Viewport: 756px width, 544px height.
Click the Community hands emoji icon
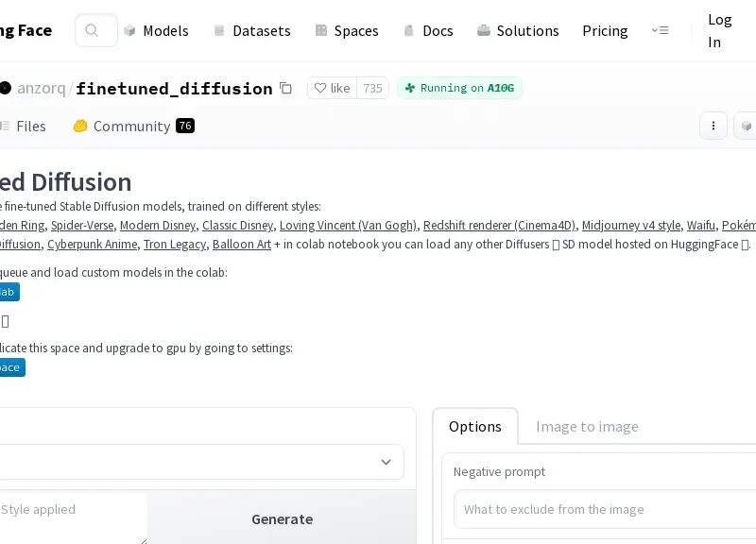click(x=80, y=126)
